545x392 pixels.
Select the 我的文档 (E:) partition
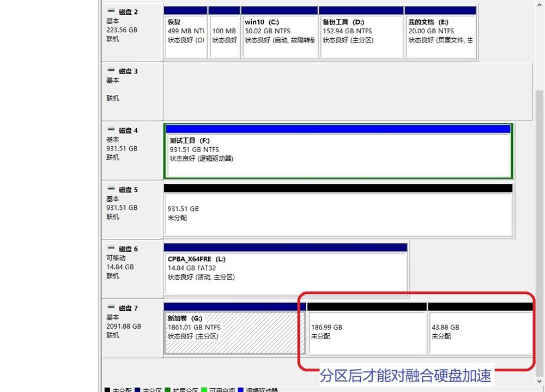click(x=440, y=33)
